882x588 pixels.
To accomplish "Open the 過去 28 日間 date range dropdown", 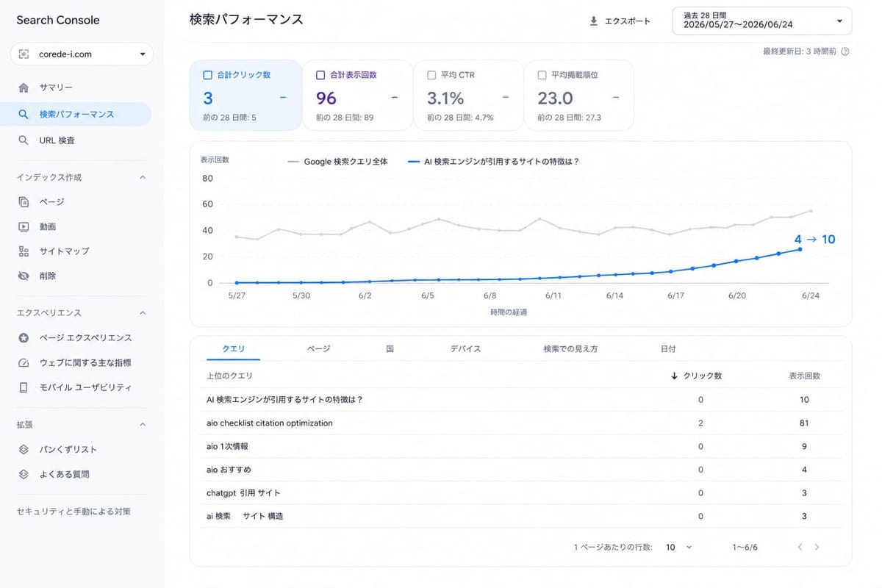I will (762, 21).
